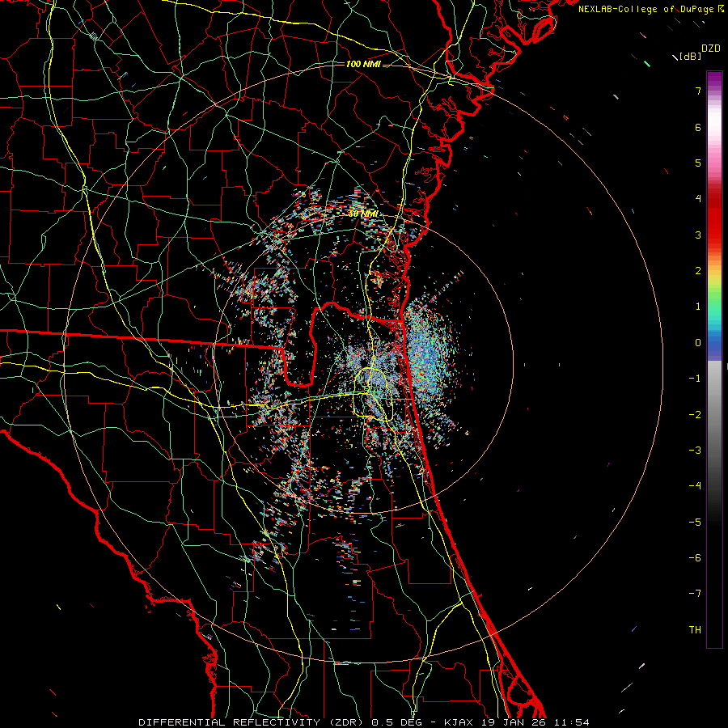Click the -7 value on the color scale

click(x=695, y=594)
